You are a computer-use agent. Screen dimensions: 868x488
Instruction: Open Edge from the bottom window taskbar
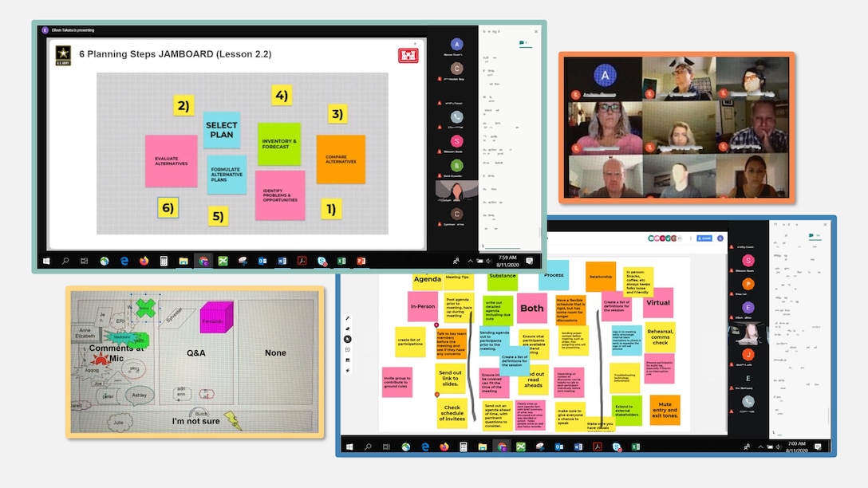425,447
